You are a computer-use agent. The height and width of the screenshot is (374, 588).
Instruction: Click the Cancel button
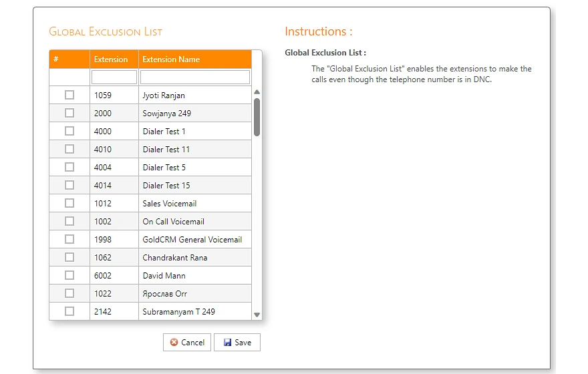[186, 342]
